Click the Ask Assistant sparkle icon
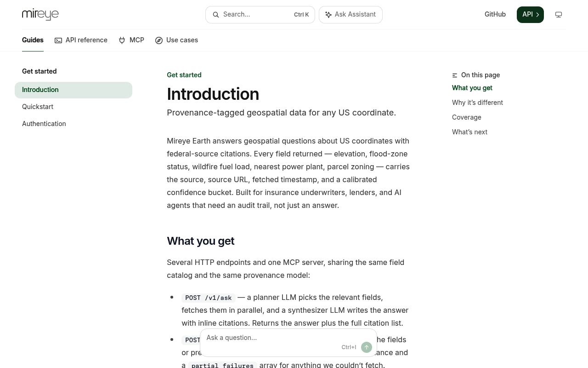 tap(328, 15)
